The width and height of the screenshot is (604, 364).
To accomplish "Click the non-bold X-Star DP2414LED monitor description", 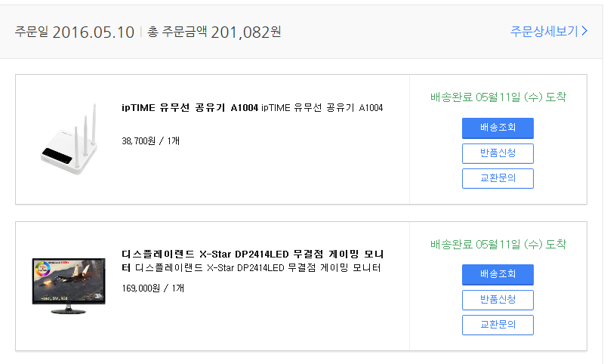I will tap(257, 268).
